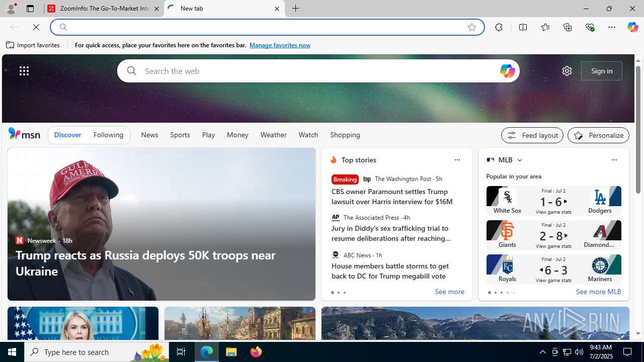
Task: Open Windows Start menu
Action: tap(12, 352)
